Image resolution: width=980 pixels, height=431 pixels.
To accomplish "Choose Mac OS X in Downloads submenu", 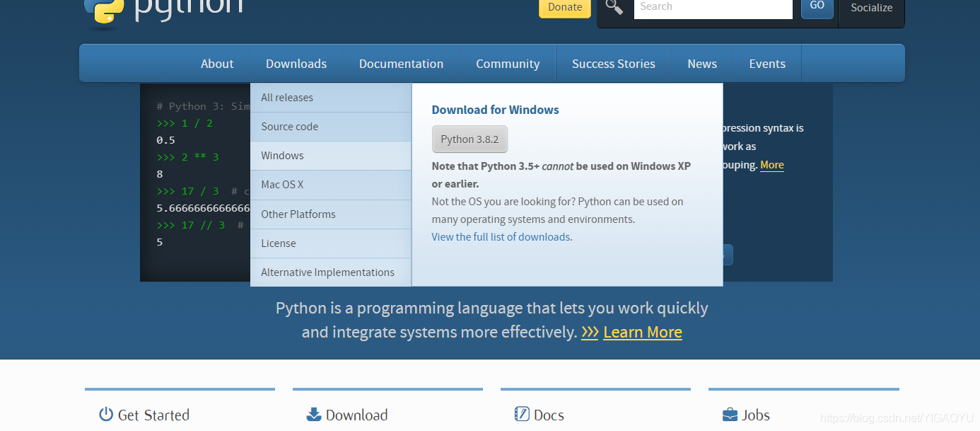I will [x=331, y=185].
